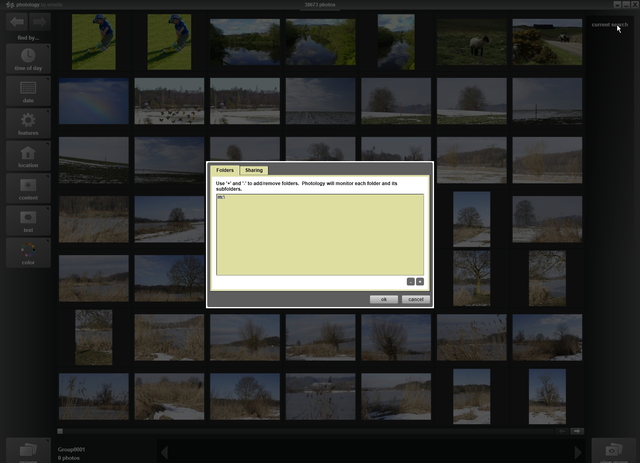Screen dimensions: 640x463
Task: Select the features filter gear icon
Action: point(28,123)
